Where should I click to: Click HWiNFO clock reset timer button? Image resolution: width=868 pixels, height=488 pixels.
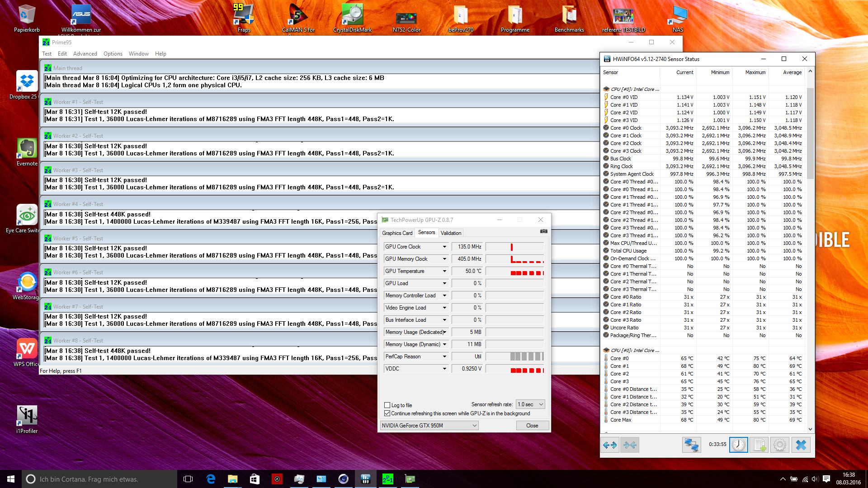point(739,445)
